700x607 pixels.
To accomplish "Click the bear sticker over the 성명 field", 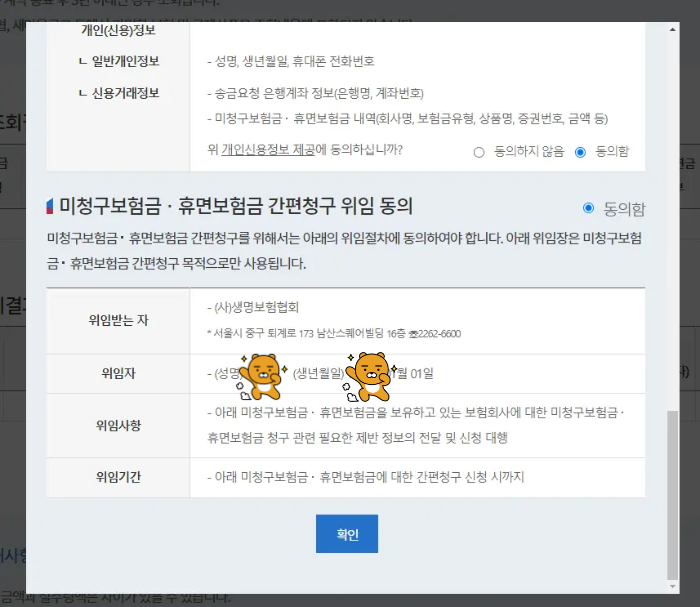I will (x=262, y=376).
